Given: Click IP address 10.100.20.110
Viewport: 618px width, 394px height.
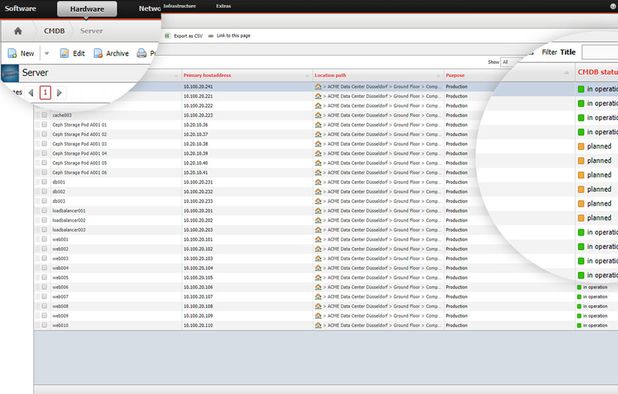Looking at the screenshot, I should tap(198, 325).
